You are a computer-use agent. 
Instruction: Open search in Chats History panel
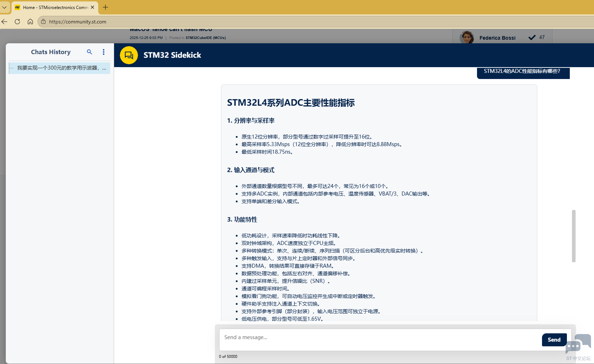[89, 52]
